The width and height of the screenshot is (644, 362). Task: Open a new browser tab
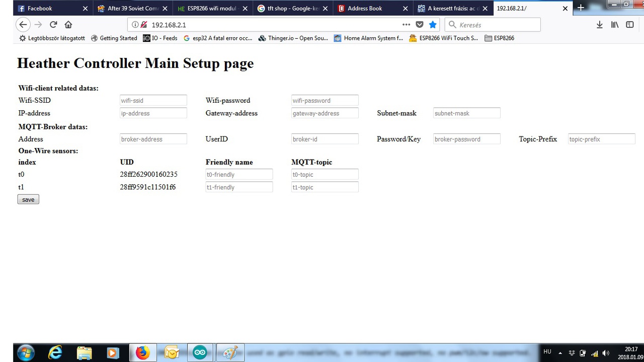[x=581, y=8]
